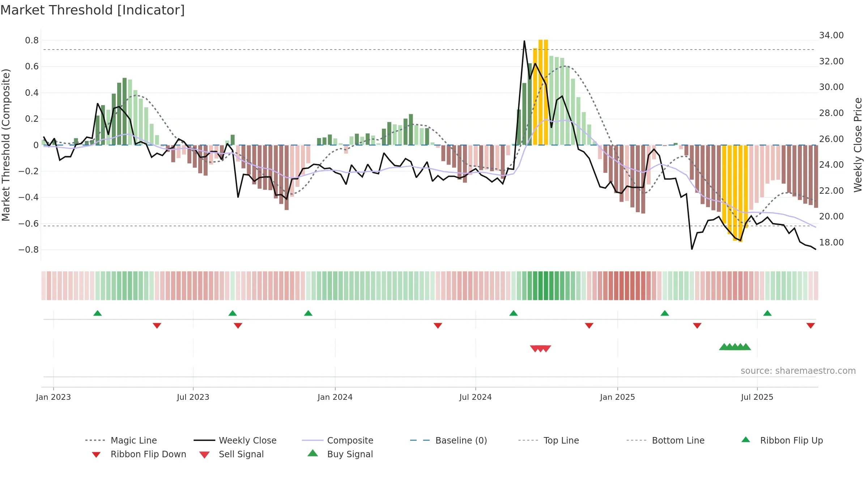Click the ribbon flip up marker in early March 2025
This screenshot has width=868, height=488.
point(665,313)
